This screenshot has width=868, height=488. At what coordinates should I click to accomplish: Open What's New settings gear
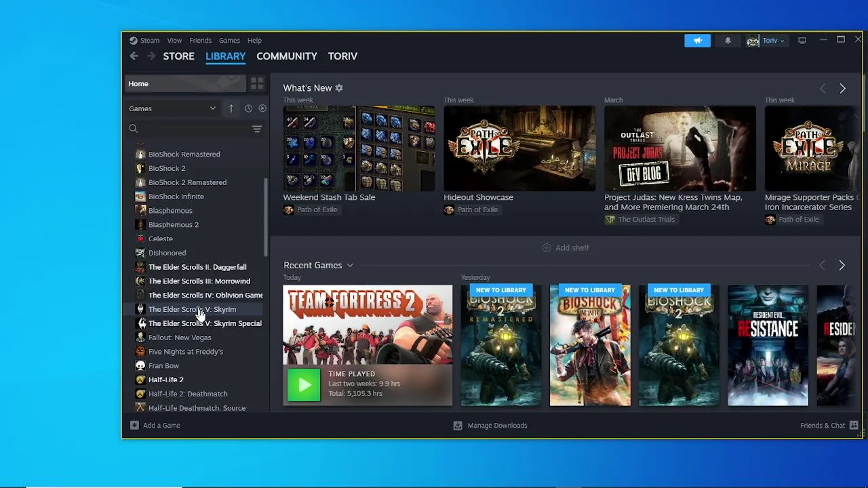click(339, 88)
